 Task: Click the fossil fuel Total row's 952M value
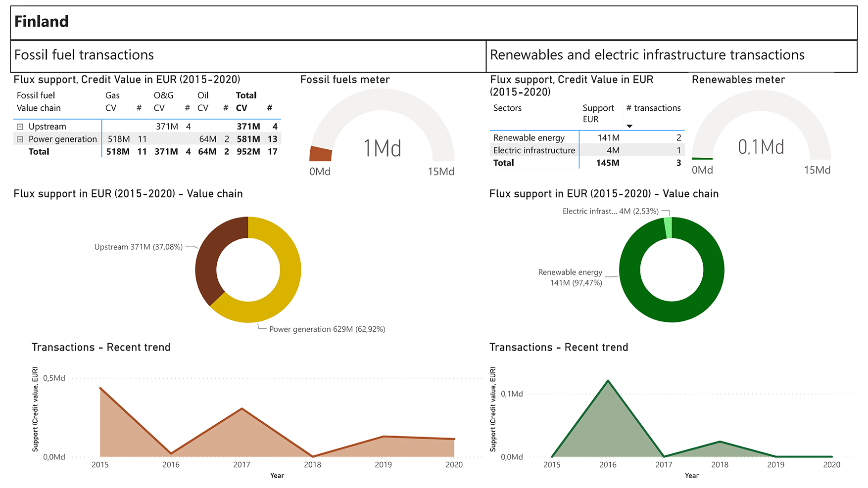tap(248, 152)
